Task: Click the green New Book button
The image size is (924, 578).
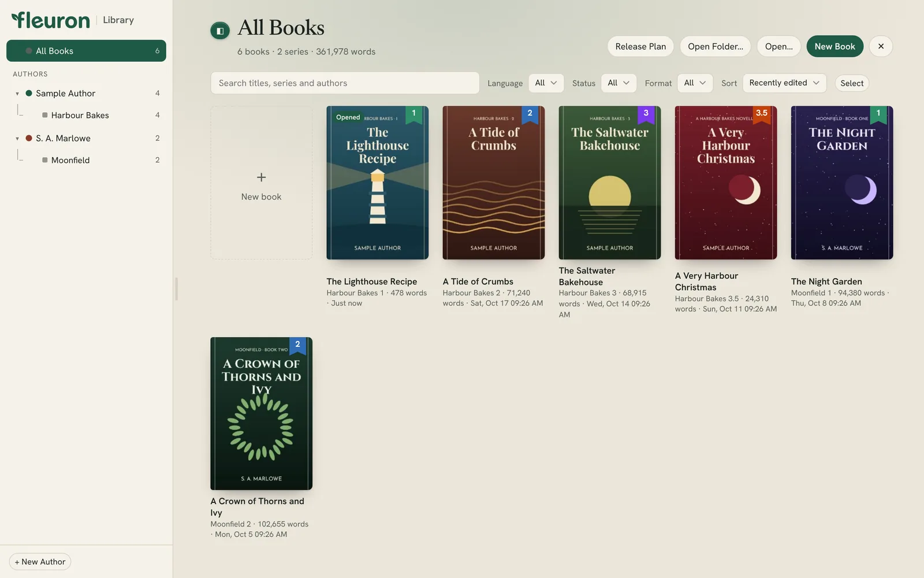Action: [x=834, y=46]
